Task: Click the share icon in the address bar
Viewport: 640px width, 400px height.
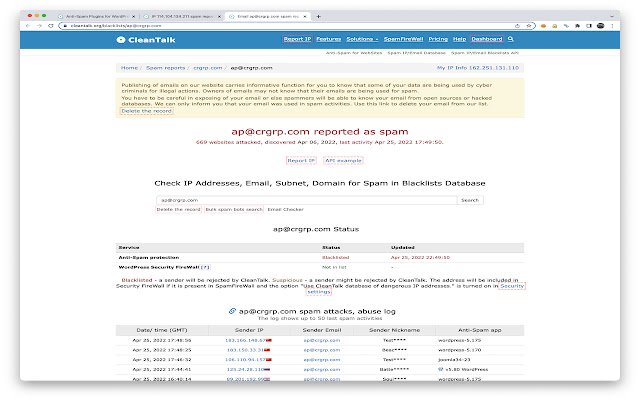Action: [517, 26]
